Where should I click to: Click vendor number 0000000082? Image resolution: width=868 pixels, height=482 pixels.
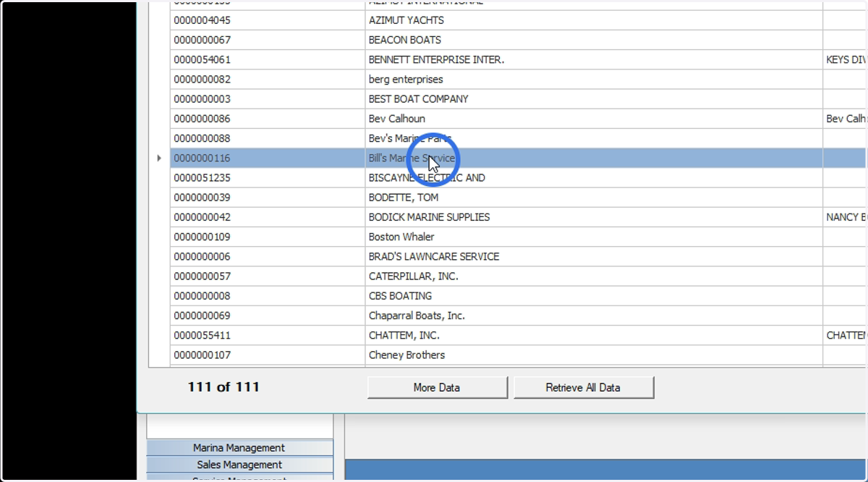pyautogui.click(x=202, y=79)
